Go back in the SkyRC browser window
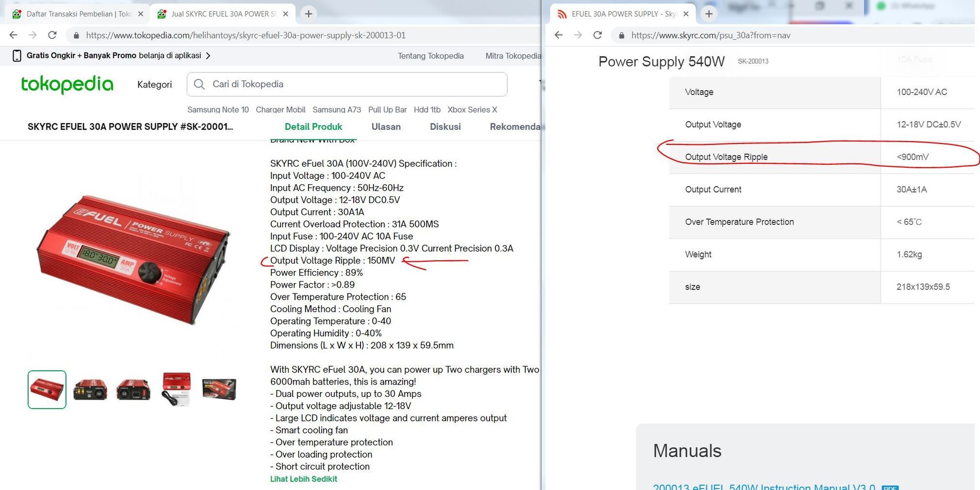980x490 pixels. click(559, 35)
